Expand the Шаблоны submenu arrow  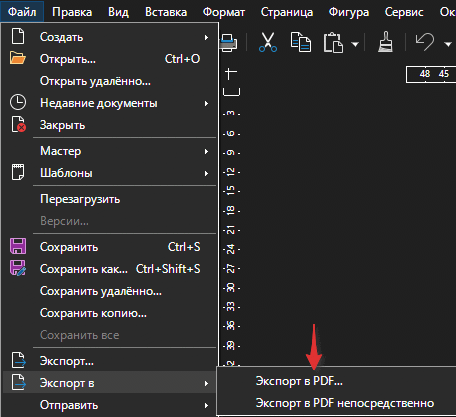(206, 173)
